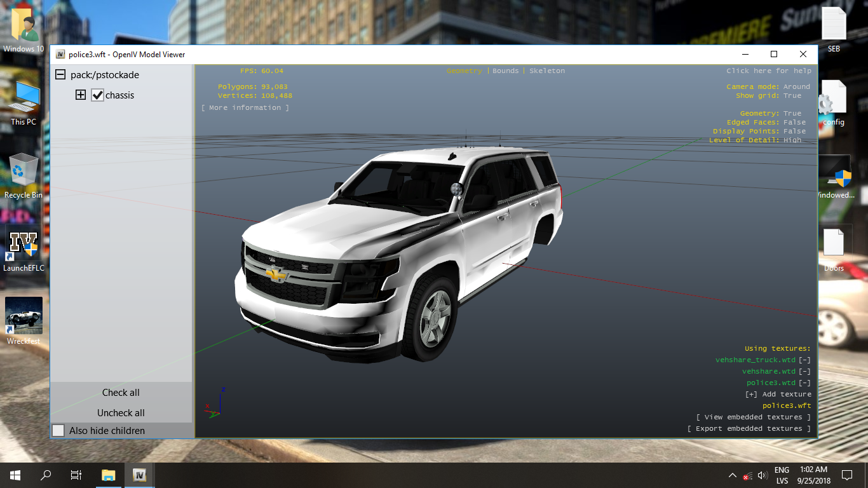
Task: Select the Recycle Bin desktop icon
Action: (x=24, y=177)
